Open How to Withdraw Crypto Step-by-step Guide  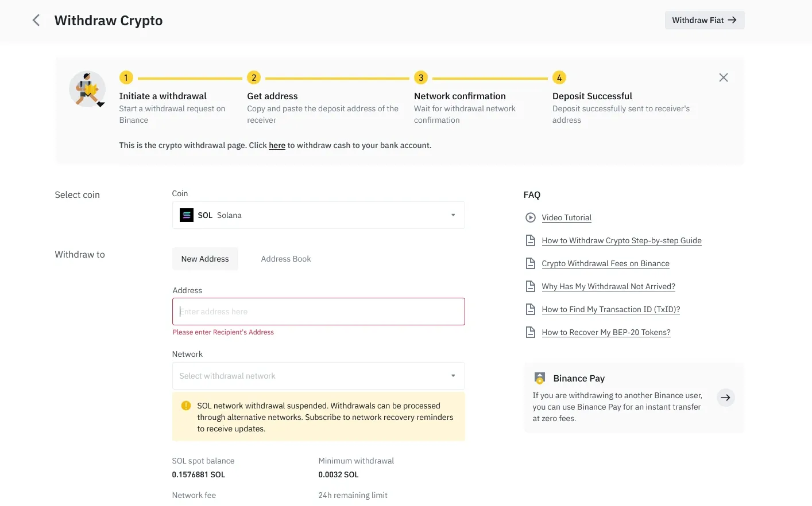click(621, 240)
